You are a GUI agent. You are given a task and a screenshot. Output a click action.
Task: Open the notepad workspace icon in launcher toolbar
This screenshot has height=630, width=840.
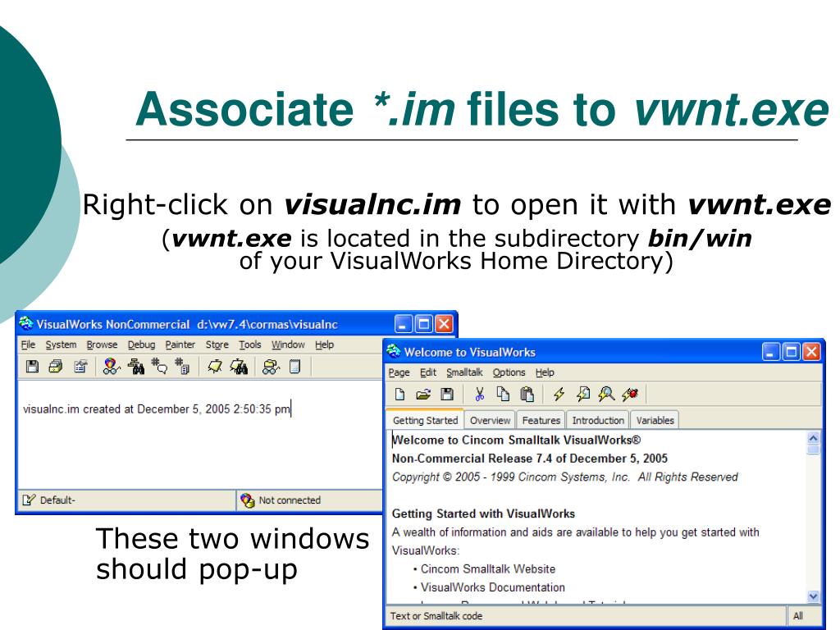[x=294, y=367]
